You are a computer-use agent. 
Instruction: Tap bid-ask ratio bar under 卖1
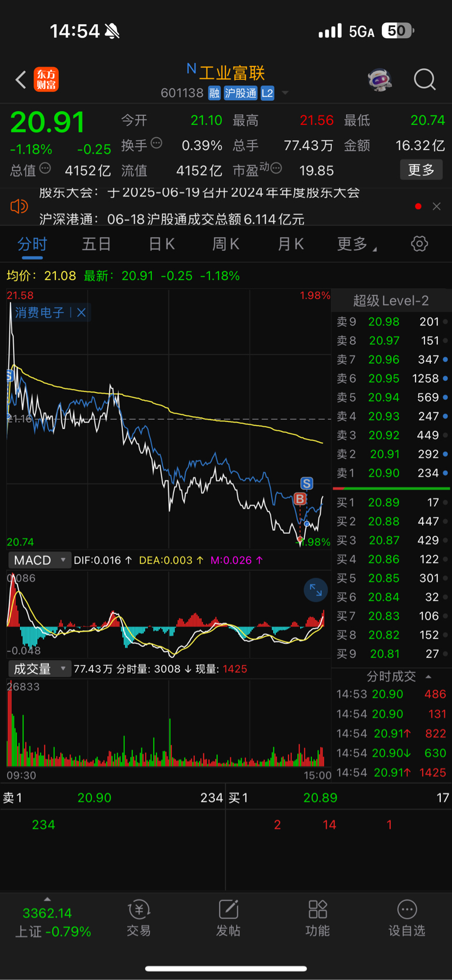point(391,489)
